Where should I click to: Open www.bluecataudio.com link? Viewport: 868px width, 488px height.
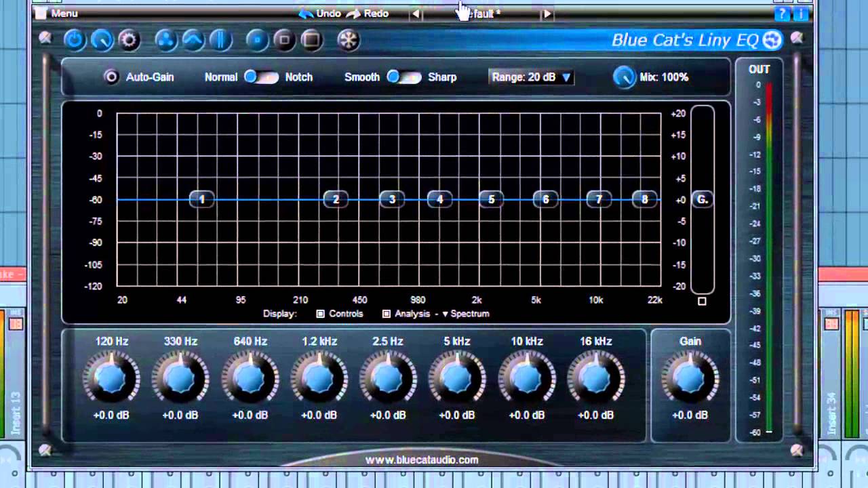(422, 460)
